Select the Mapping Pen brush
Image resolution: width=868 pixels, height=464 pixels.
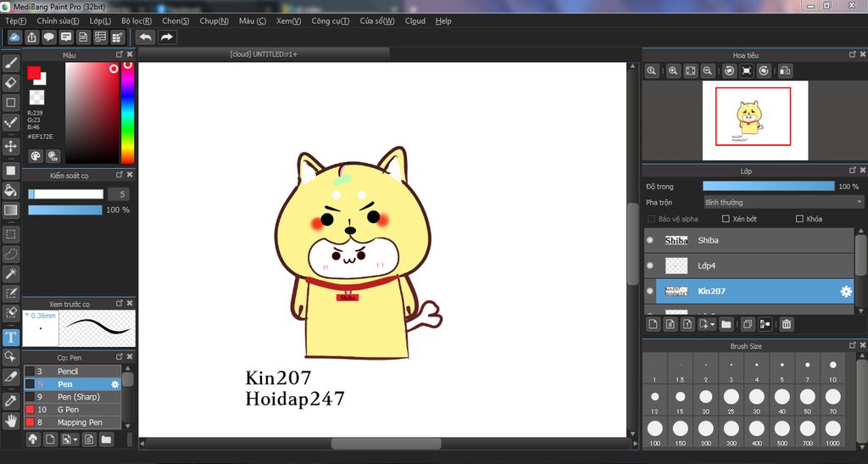click(72, 422)
